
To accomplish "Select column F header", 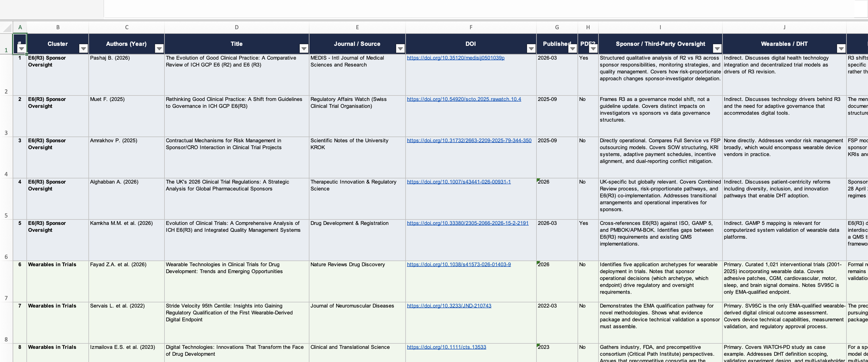I will point(471,27).
